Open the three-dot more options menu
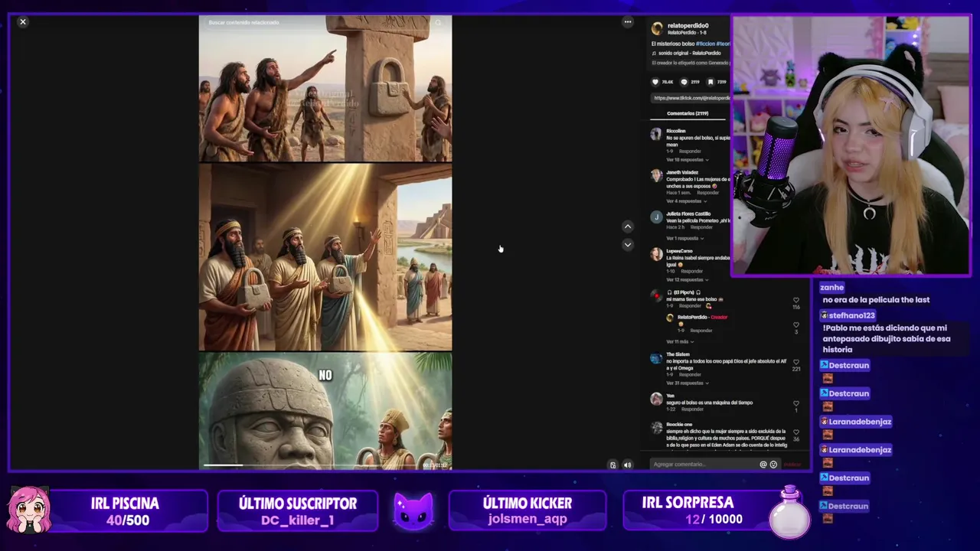 point(628,22)
